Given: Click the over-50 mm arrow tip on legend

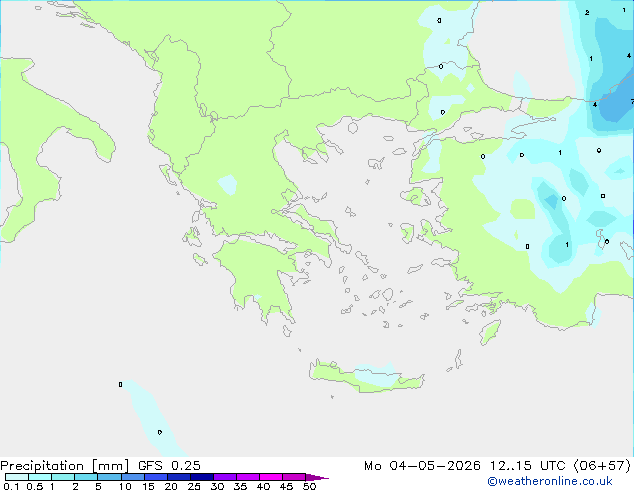Looking at the screenshot, I should pos(317,477).
